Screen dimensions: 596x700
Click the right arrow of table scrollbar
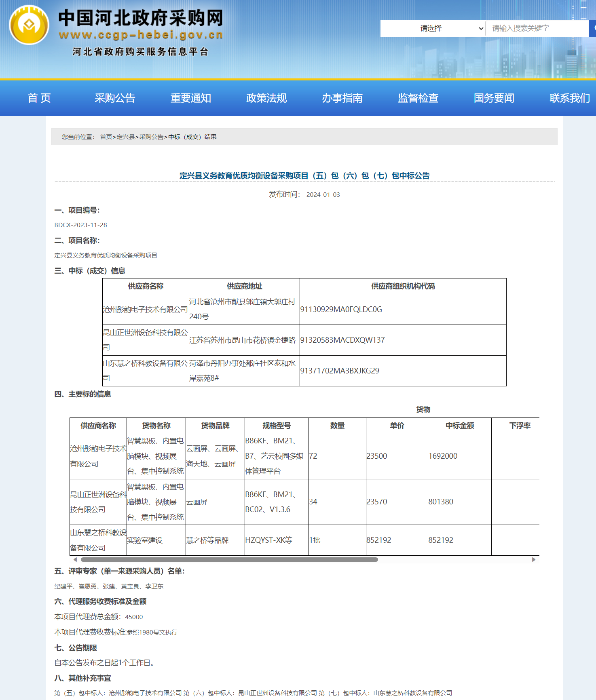pos(534,560)
